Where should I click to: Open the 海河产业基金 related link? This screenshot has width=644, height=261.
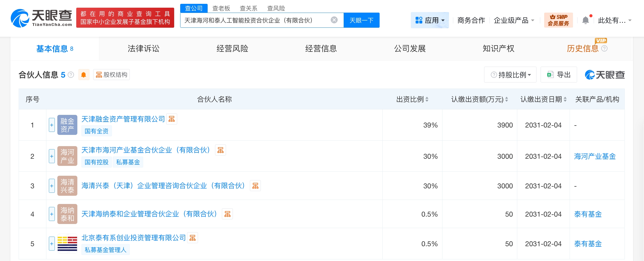[x=595, y=156]
